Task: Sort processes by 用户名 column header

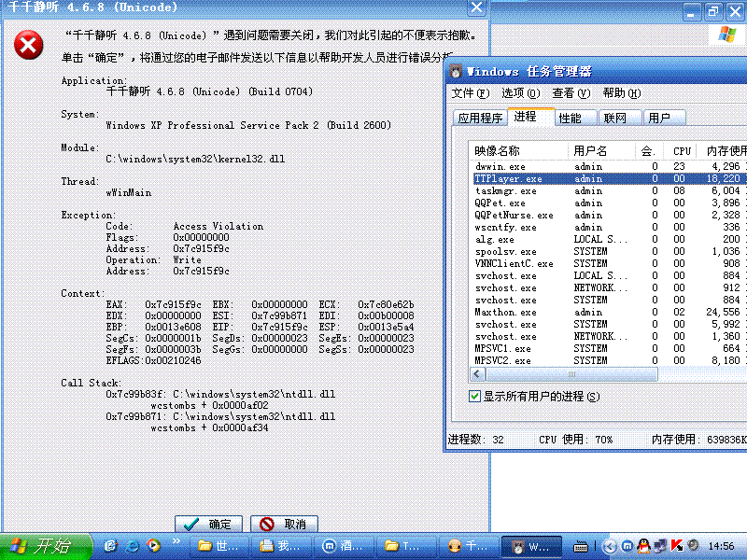Action: (x=601, y=151)
